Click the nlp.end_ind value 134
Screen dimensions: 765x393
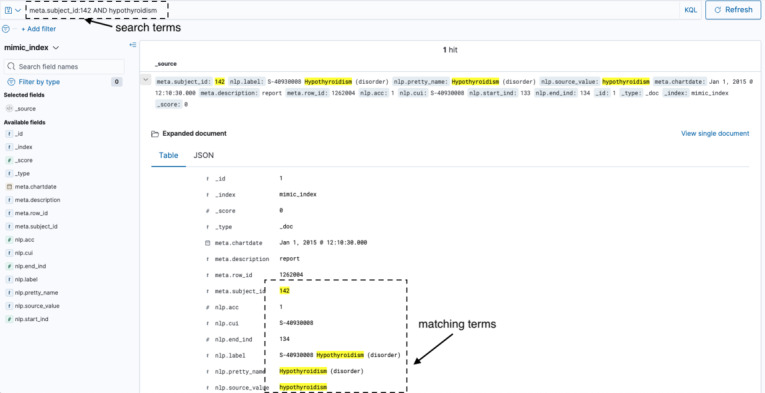click(284, 339)
